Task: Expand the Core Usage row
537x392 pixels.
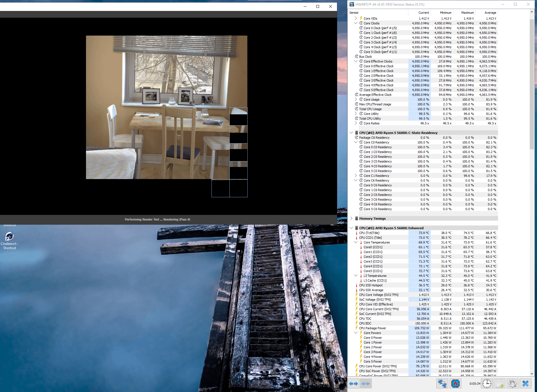Action: [356, 99]
